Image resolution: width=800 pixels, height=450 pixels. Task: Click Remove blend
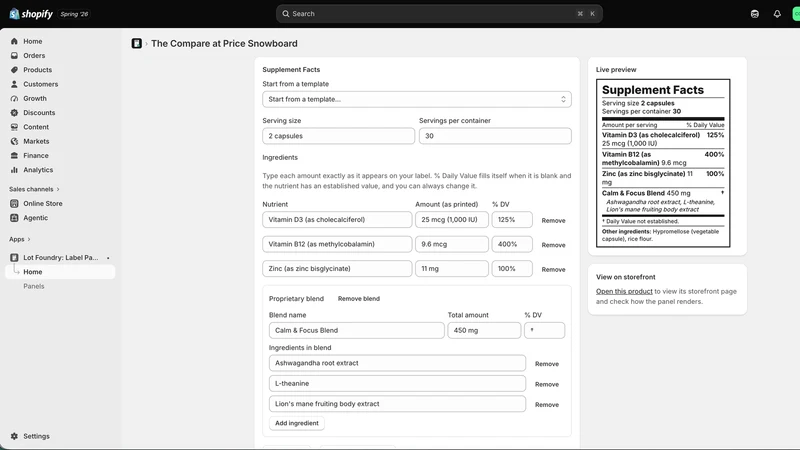359,298
